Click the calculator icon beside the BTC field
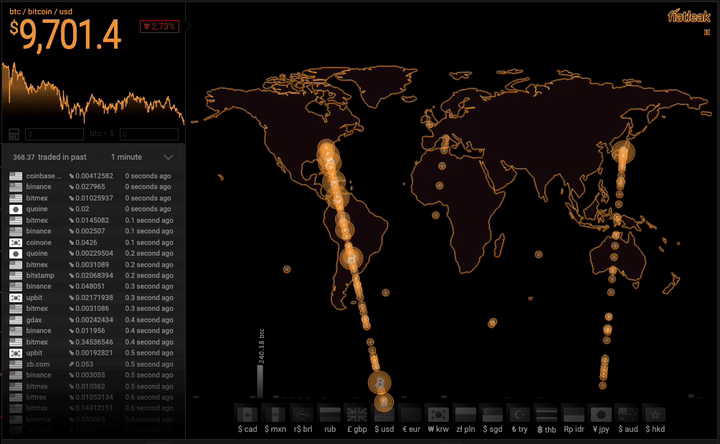This screenshot has height=444, width=720. point(15,134)
